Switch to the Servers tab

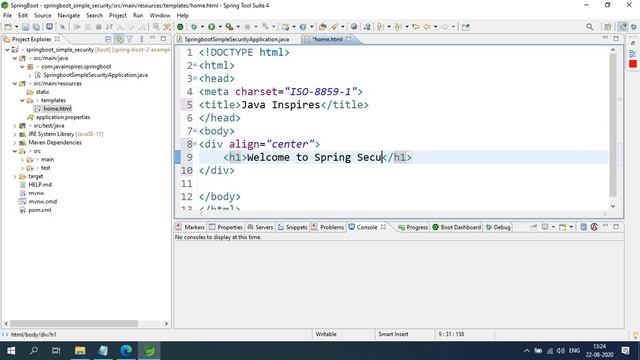click(260, 227)
